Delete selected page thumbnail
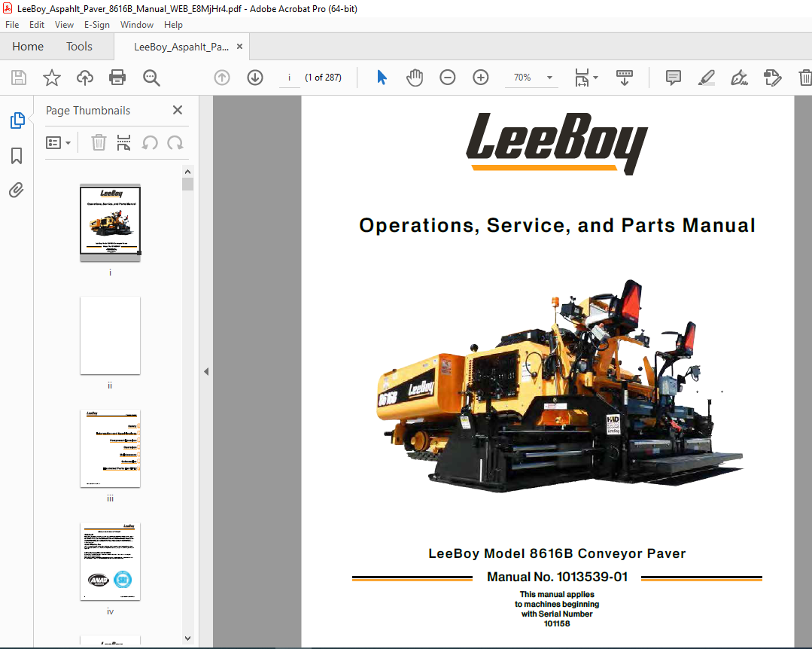 (x=99, y=142)
